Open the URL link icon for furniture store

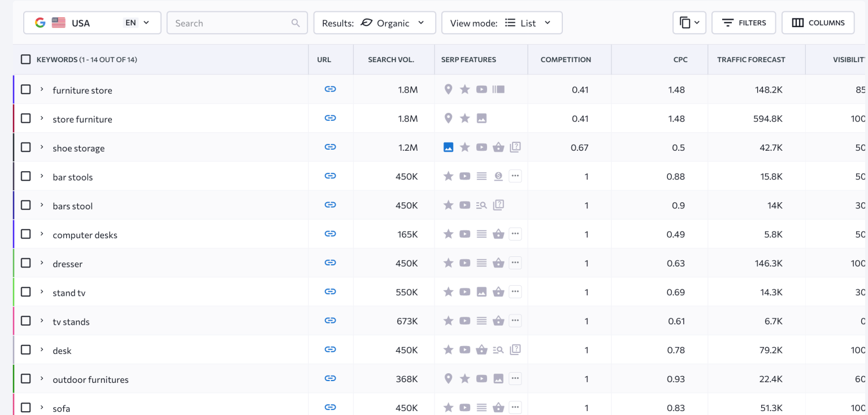coord(331,89)
